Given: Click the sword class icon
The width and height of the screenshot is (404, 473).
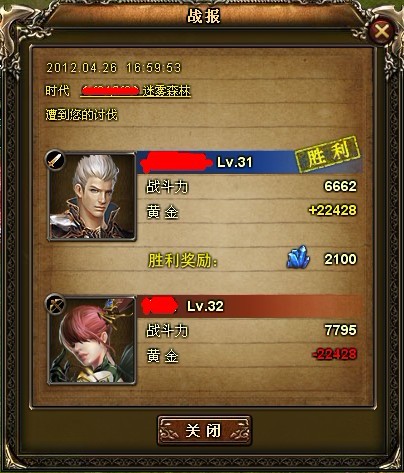Looking at the screenshot, I should click(55, 160).
